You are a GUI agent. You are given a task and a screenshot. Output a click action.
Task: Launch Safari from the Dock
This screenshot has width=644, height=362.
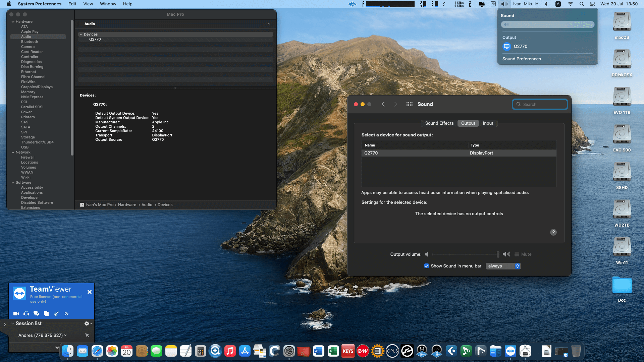click(97, 351)
